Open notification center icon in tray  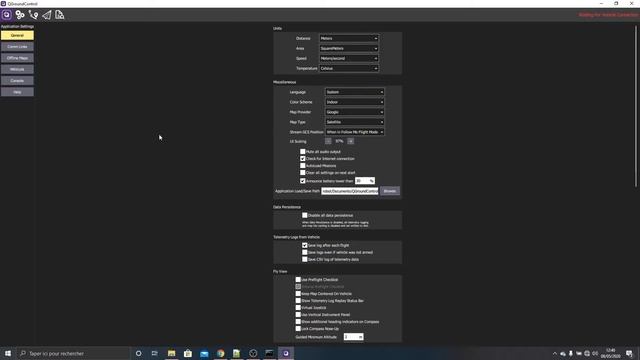(629, 353)
